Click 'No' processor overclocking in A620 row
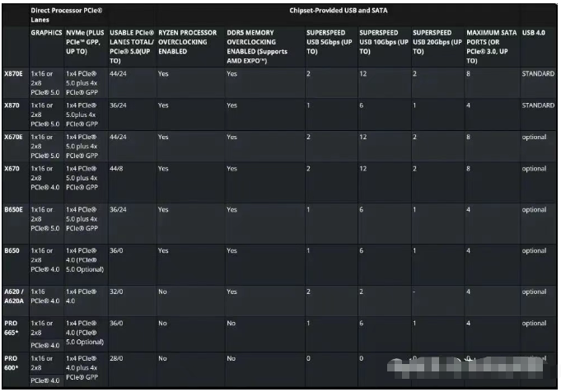561x392 pixels. pos(163,292)
